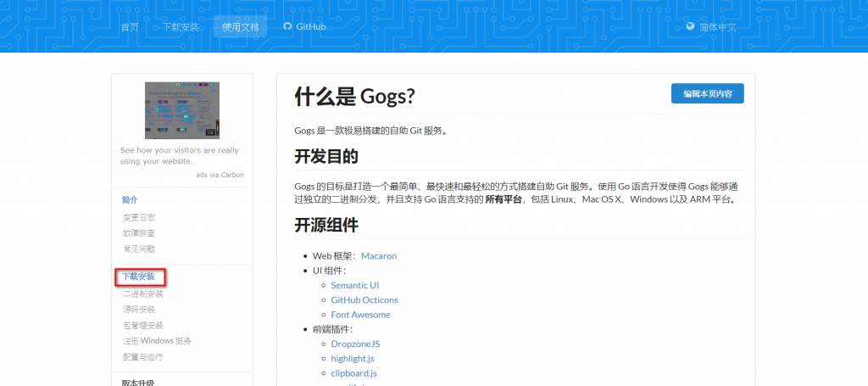Open 源码安装 in the sidebar
Image resolution: width=868 pixels, height=386 pixels.
tap(139, 309)
